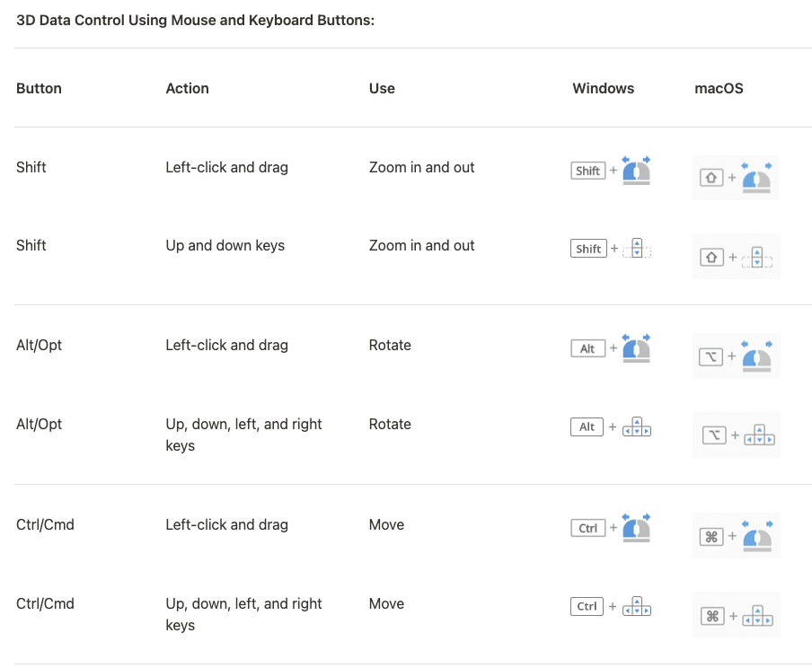This screenshot has height=668, width=812.
Task: Click the first Rotate entry under Use
Action: point(390,346)
